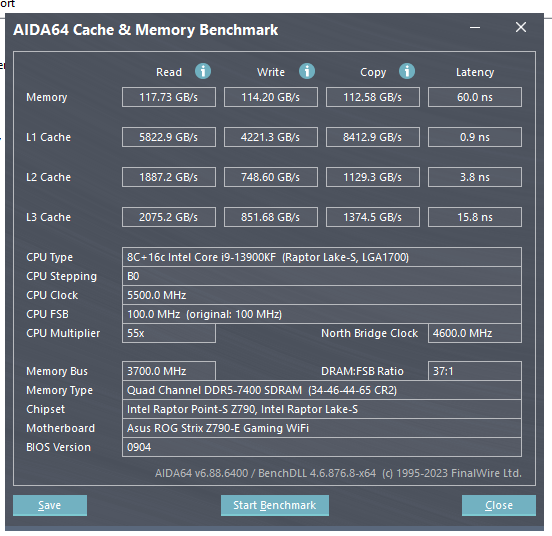The image size is (552, 536).
Task: Click L1 Cache write 4221.3 GB/s
Action: point(271,137)
